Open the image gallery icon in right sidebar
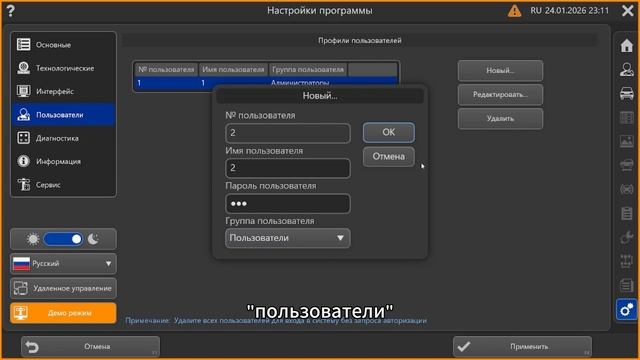Screen dimensions: 640x360 pyautogui.click(x=627, y=141)
